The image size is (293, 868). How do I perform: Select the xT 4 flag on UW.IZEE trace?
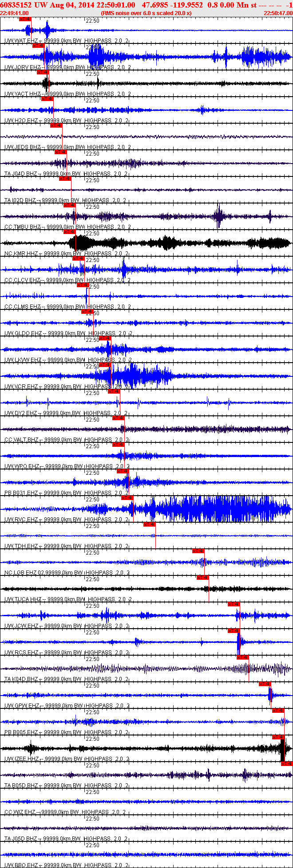[x=278, y=737]
